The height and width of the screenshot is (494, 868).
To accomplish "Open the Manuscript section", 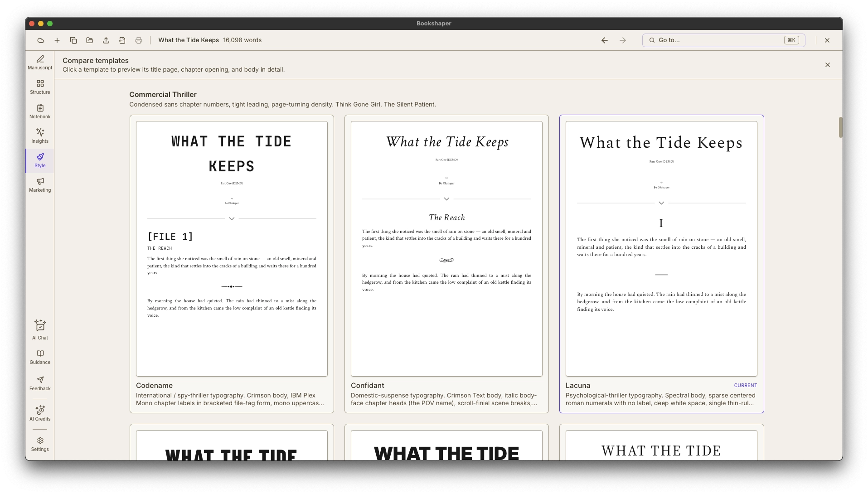I will click(40, 63).
